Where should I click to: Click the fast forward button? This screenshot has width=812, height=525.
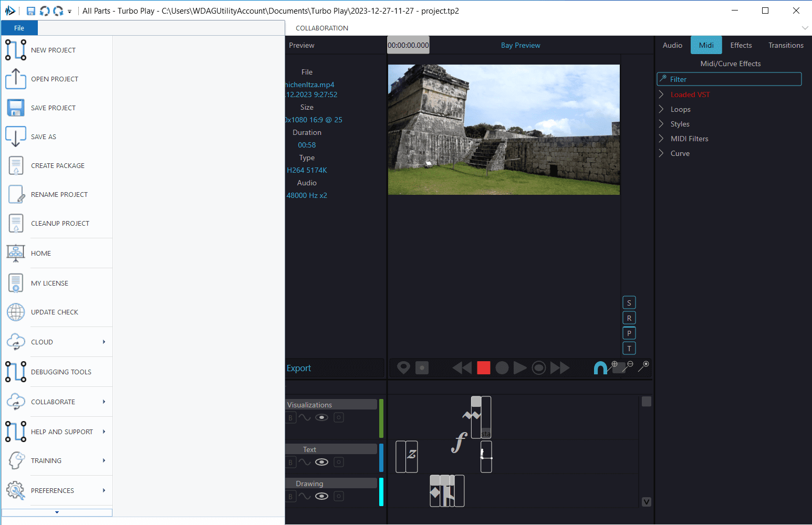pos(560,368)
